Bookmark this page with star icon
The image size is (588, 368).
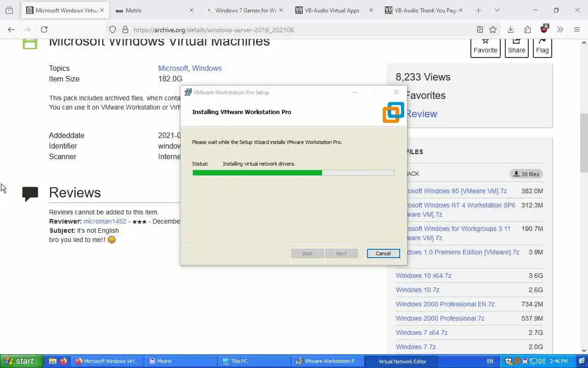(493, 29)
